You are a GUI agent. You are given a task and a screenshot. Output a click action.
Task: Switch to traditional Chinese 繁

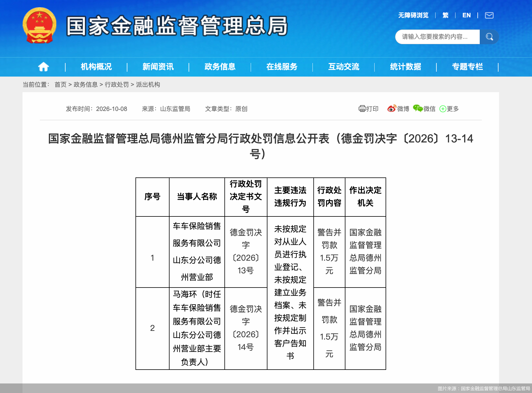click(x=446, y=15)
